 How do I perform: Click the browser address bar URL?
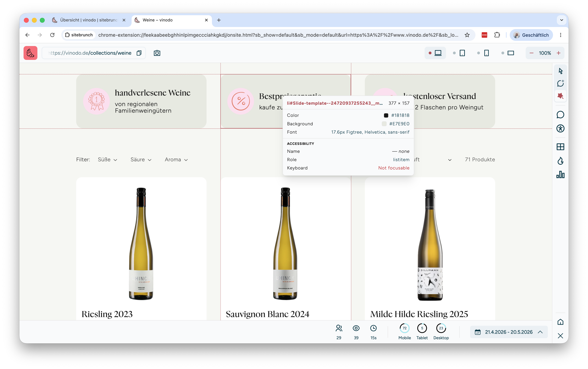pyautogui.click(x=278, y=35)
